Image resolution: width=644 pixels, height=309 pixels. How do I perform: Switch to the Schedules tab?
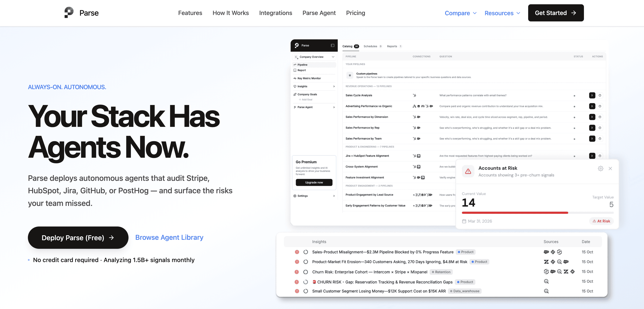[370, 46]
